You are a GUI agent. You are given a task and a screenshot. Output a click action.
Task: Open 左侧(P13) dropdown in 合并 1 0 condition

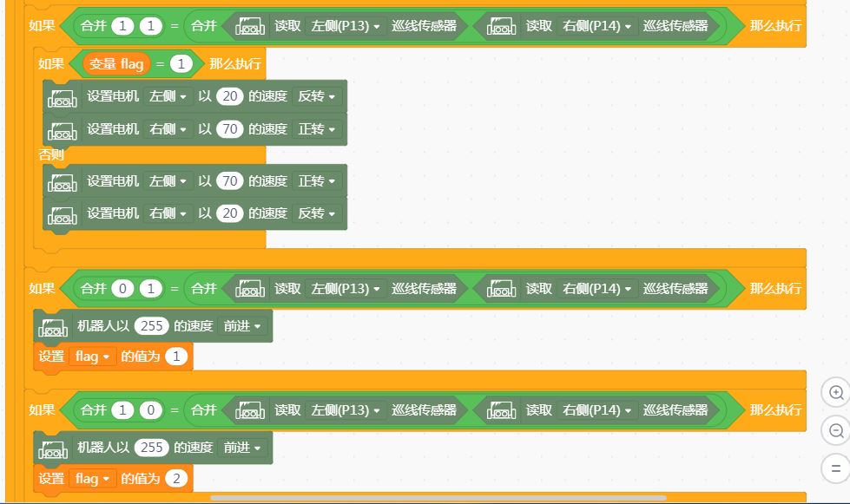(346, 409)
